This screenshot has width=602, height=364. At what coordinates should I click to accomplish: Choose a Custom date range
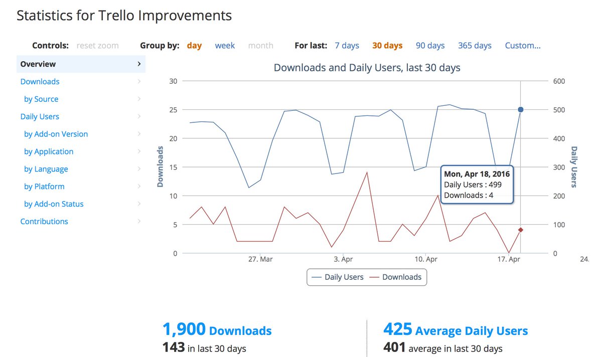tap(523, 46)
